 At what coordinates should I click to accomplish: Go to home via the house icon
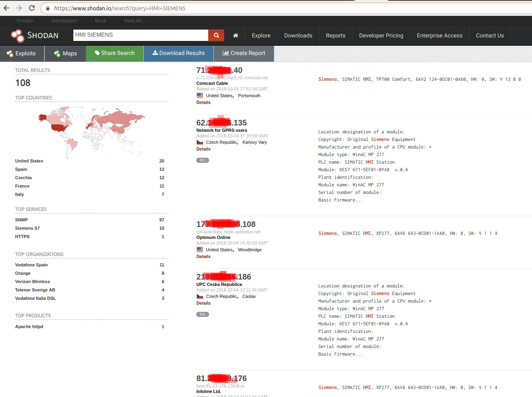pos(235,35)
